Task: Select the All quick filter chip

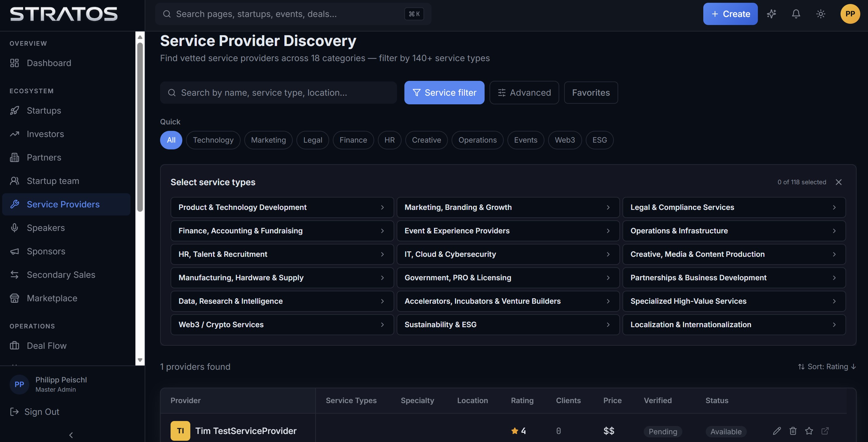Action: tap(171, 140)
